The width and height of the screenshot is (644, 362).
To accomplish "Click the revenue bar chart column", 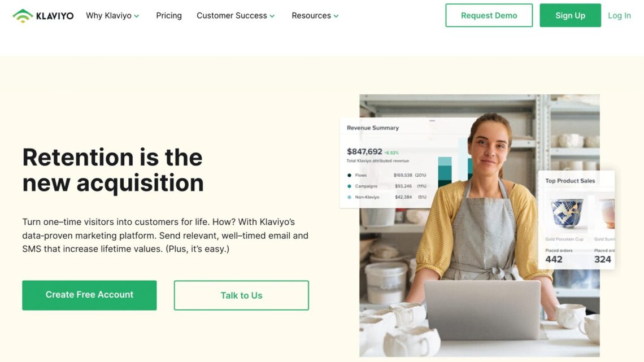I will [445, 172].
